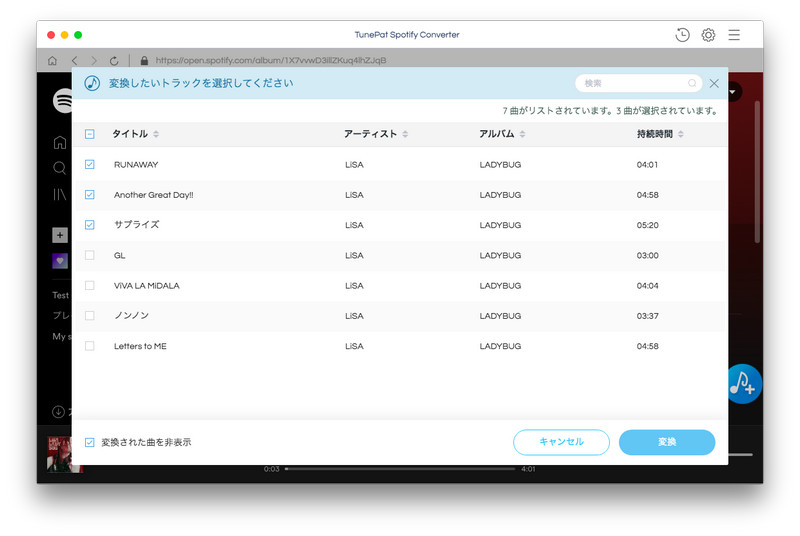Go back with the left arrow

point(74,60)
